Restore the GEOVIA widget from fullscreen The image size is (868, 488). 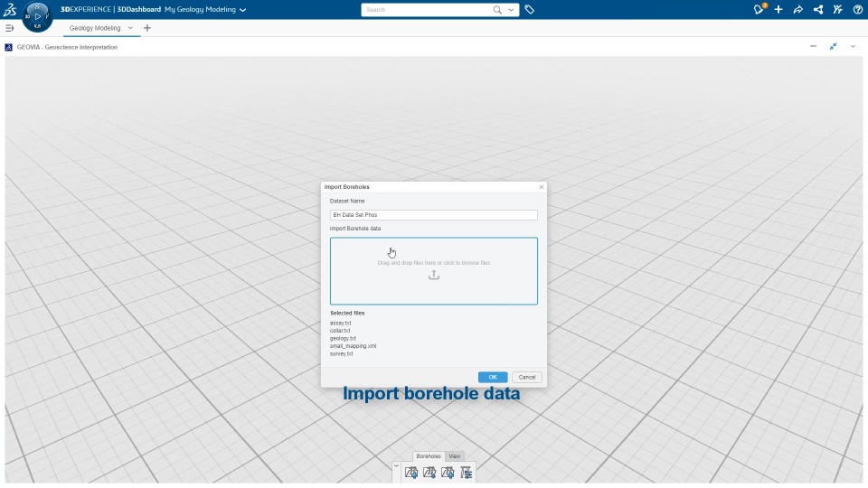coord(833,46)
